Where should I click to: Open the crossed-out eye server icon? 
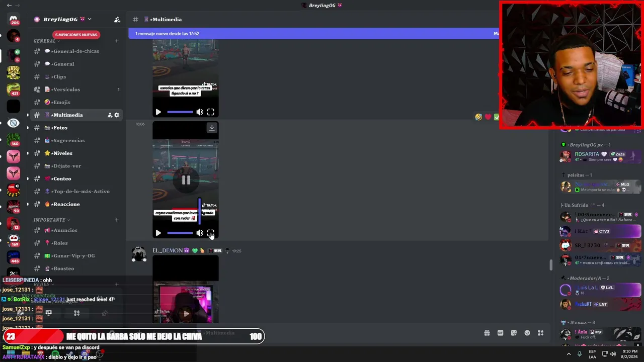click(x=14, y=123)
